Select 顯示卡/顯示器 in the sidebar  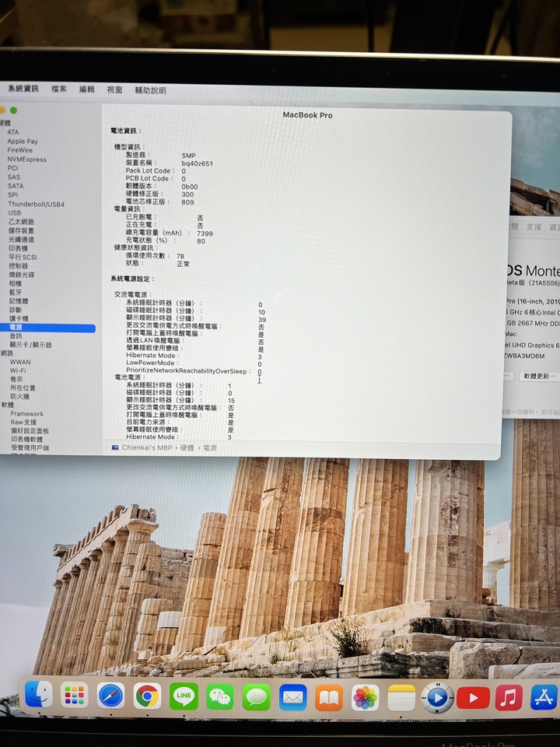pyautogui.click(x=30, y=345)
